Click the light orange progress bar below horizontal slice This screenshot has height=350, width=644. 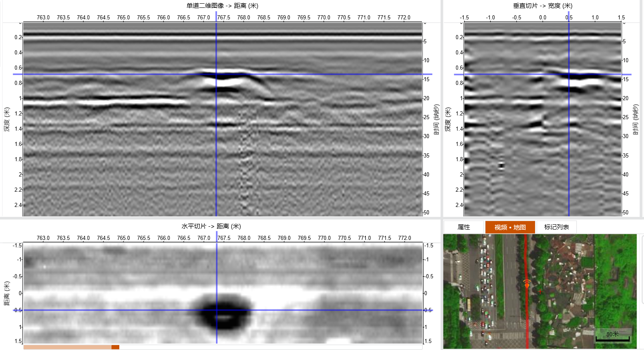(x=67, y=347)
